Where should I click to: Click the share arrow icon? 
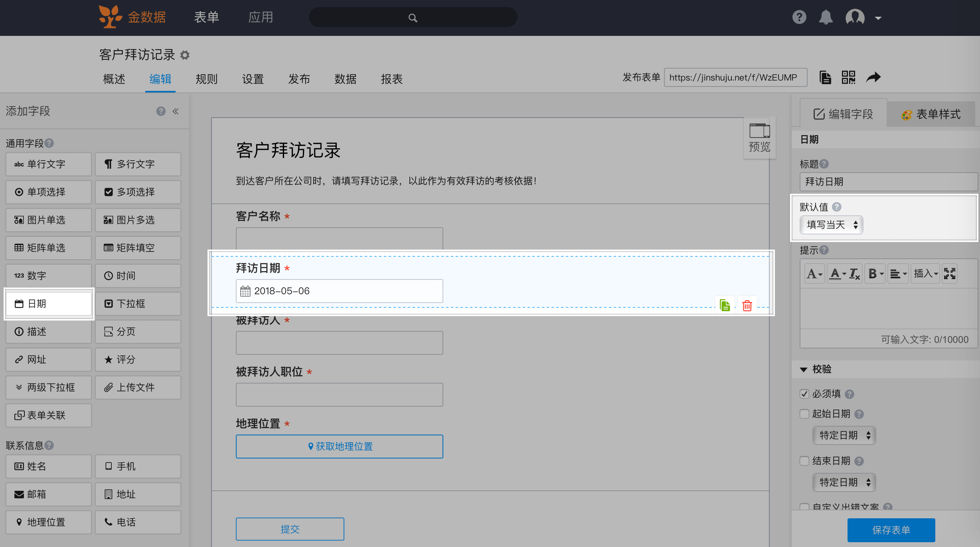(873, 77)
